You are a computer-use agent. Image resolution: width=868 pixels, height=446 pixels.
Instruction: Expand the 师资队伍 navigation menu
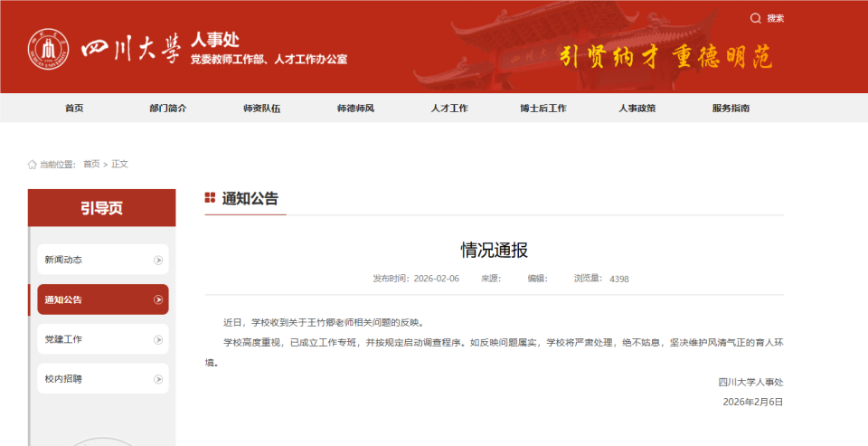pyautogui.click(x=261, y=108)
